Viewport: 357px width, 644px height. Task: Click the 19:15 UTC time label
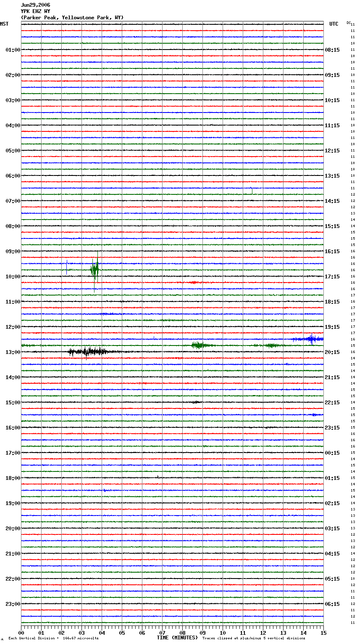332,327
